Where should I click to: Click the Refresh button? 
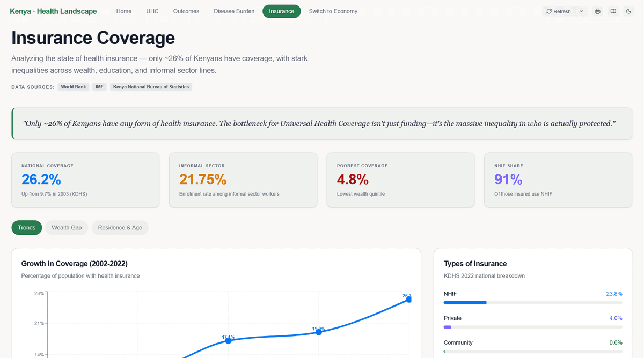coord(558,11)
